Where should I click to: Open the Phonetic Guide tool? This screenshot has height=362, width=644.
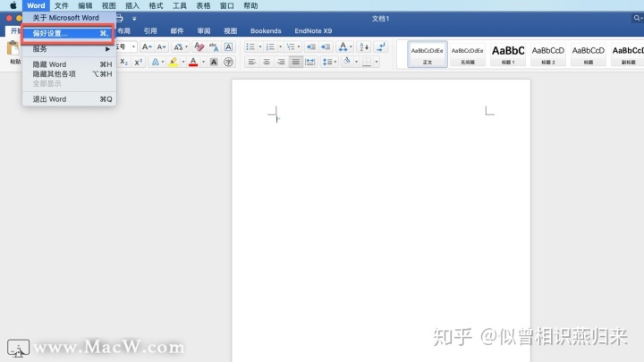[214, 46]
